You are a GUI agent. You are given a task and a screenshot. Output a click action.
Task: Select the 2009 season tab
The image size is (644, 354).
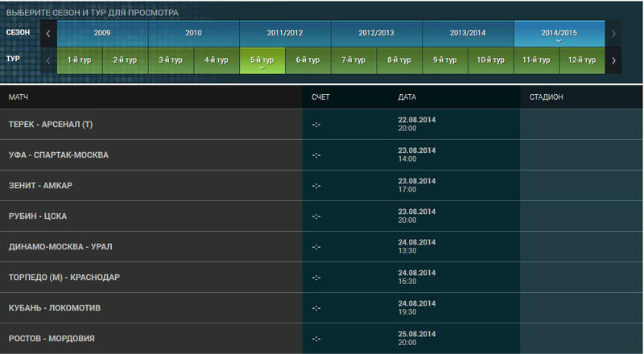(102, 33)
